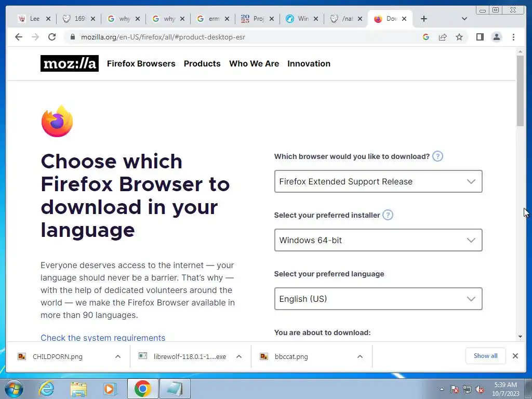The width and height of the screenshot is (532, 399).
Task: Open the Chrome profile menu
Action: [x=496, y=37]
